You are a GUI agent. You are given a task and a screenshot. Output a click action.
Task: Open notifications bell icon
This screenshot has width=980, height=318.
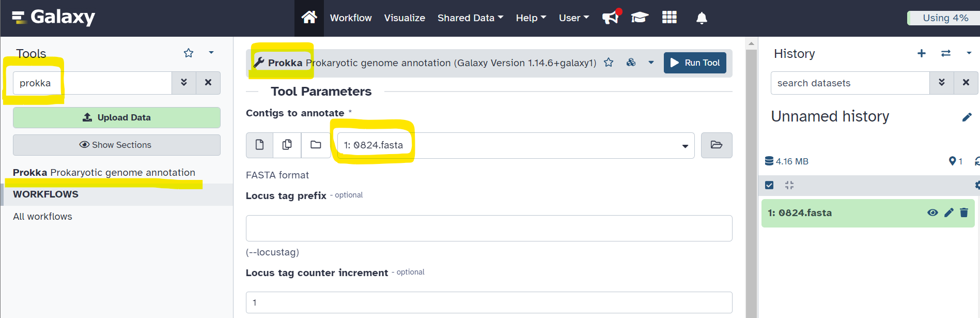702,18
